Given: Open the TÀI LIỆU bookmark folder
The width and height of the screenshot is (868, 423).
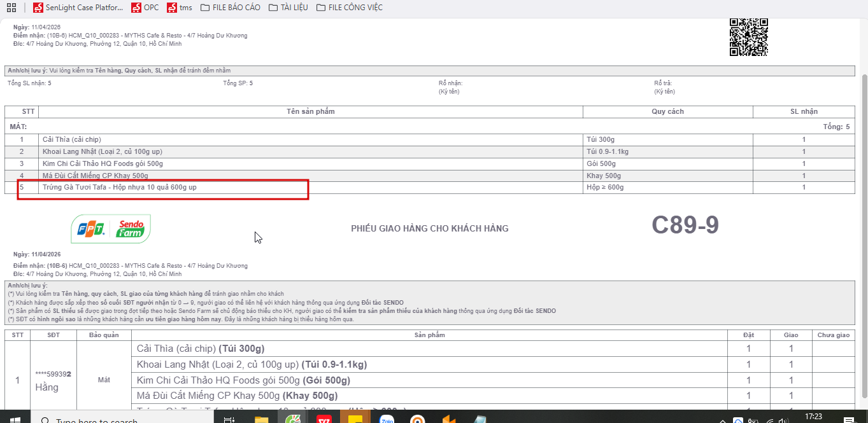Looking at the screenshot, I should click(x=288, y=8).
